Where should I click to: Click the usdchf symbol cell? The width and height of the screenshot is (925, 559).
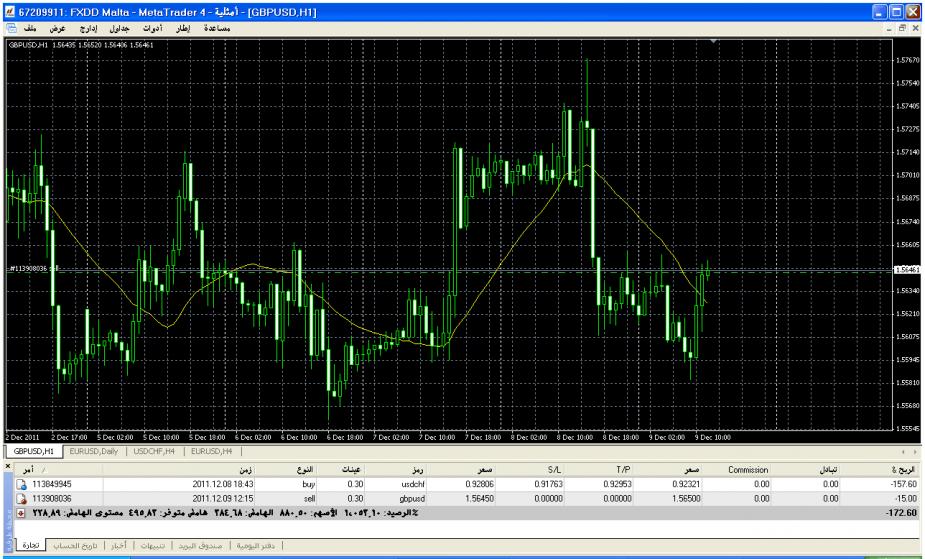coord(412,484)
